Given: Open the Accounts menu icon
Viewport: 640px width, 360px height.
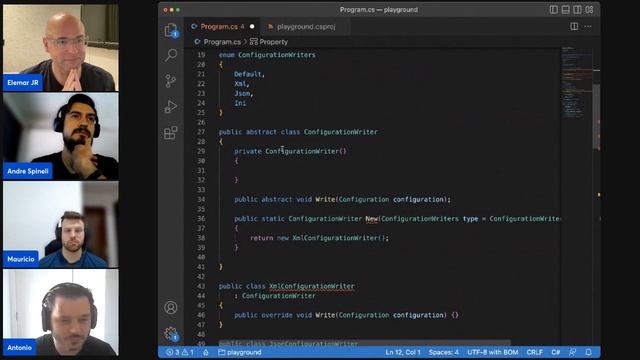Looking at the screenshot, I should click(x=171, y=307).
